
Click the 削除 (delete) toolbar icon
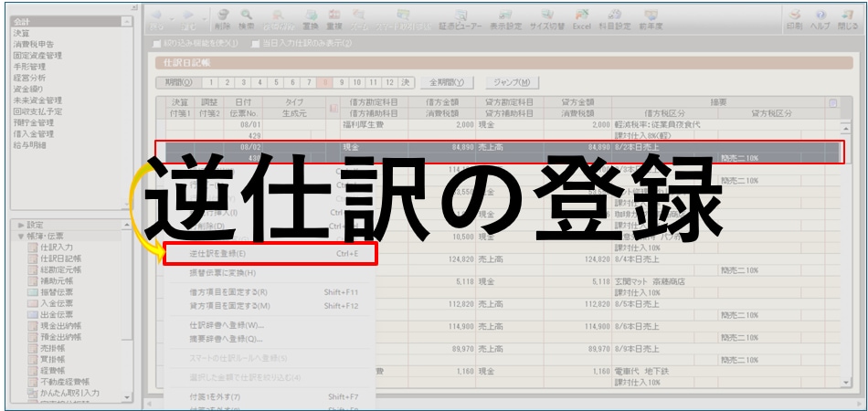(223, 19)
